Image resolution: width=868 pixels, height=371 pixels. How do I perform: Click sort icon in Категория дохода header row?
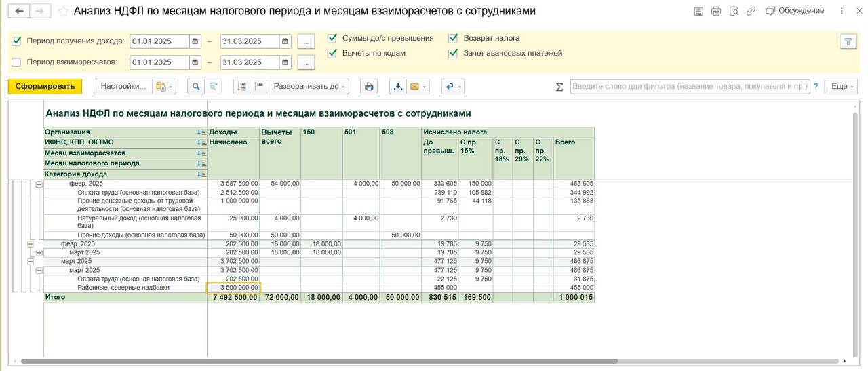(x=201, y=174)
